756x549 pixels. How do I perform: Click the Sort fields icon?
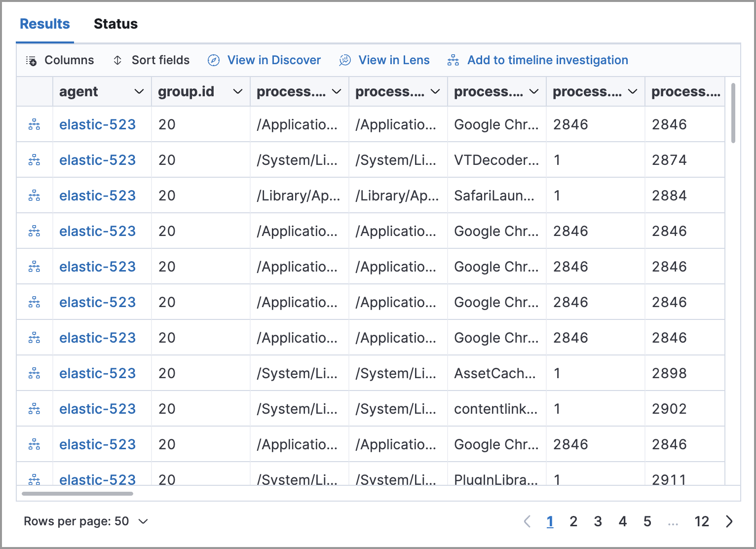click(x=117, y=60)
